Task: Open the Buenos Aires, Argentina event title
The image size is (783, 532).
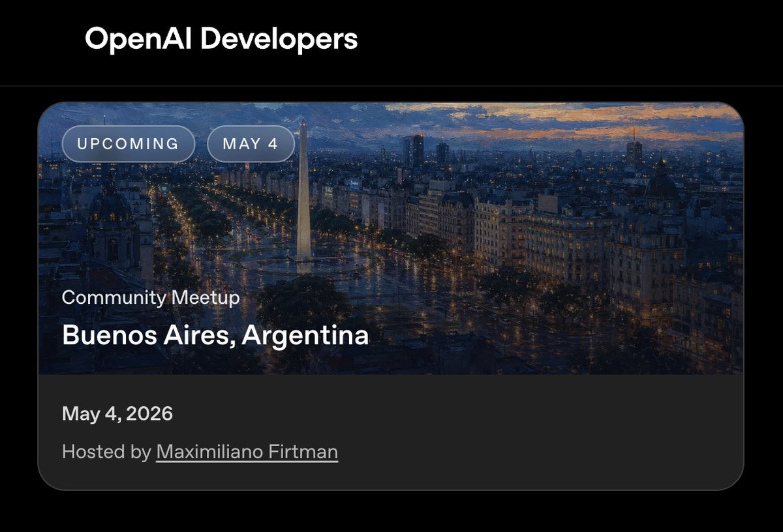Action: tap(215, 335)
